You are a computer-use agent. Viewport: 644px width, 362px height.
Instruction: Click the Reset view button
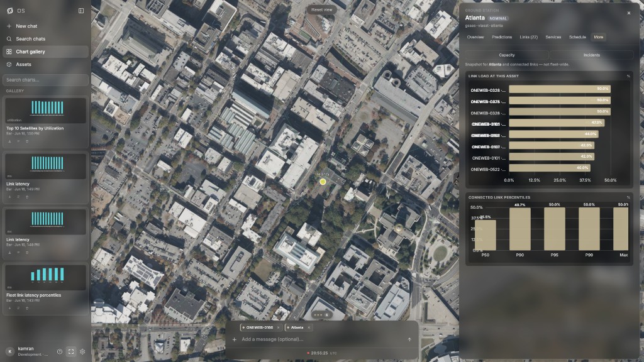(x=321, y=10)
